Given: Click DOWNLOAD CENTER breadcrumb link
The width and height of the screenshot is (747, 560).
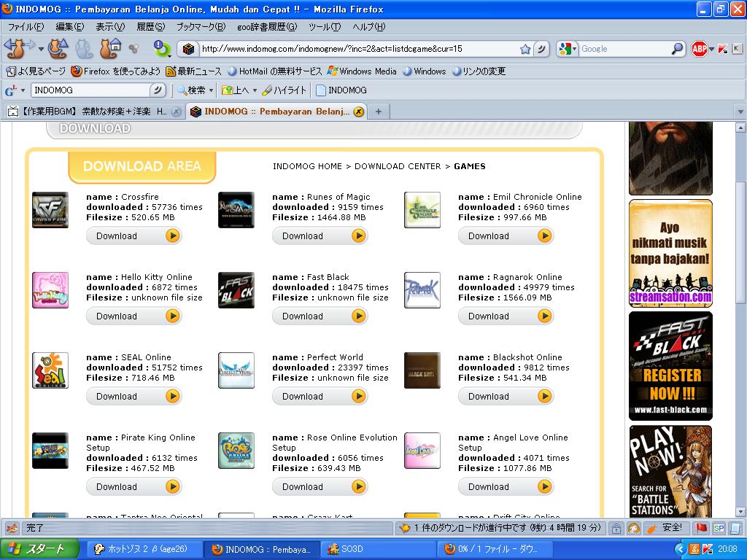Looking at the screenshot, I should point(398,166).
